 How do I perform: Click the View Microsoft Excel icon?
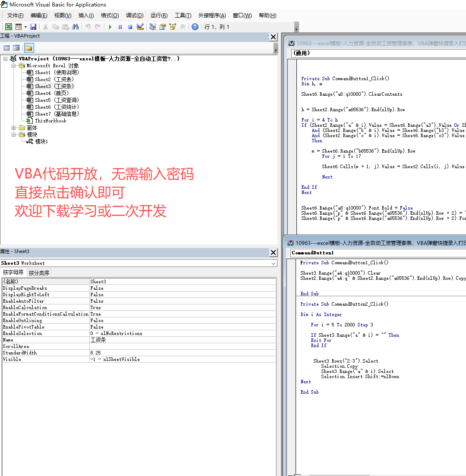[x=8, y=27]
